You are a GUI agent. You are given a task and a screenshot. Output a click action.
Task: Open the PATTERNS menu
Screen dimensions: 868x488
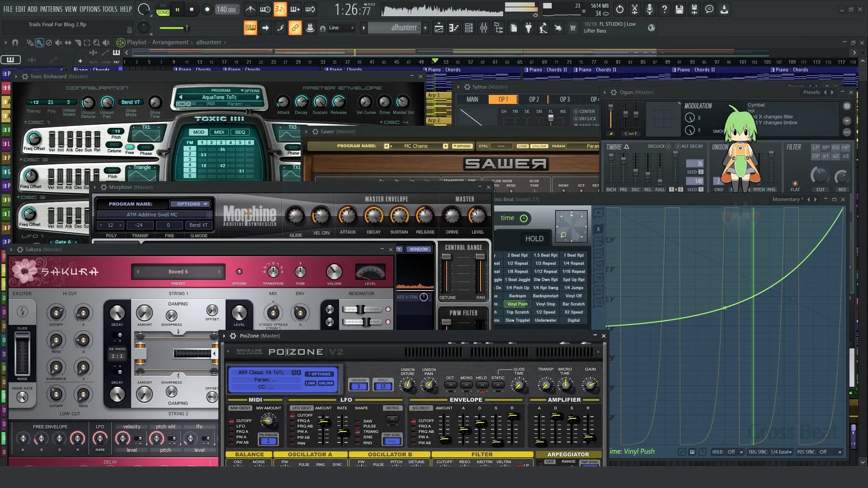[x=51, y=9]
